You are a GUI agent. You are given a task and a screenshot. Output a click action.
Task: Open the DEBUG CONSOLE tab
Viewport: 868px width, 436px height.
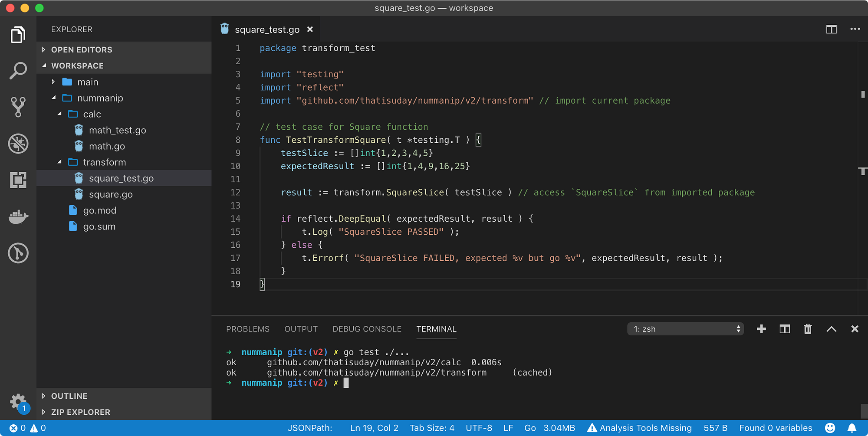click(367, 329)
